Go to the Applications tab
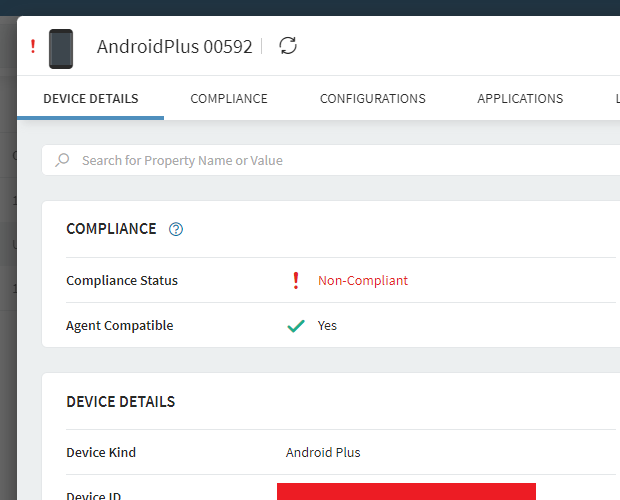 tap(520, 99)
